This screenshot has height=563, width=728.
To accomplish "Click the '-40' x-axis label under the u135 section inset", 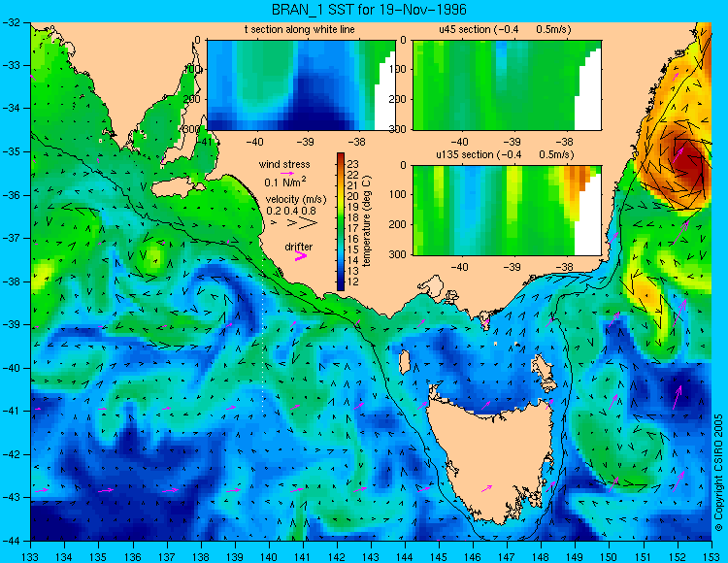I will coord(460,267).
